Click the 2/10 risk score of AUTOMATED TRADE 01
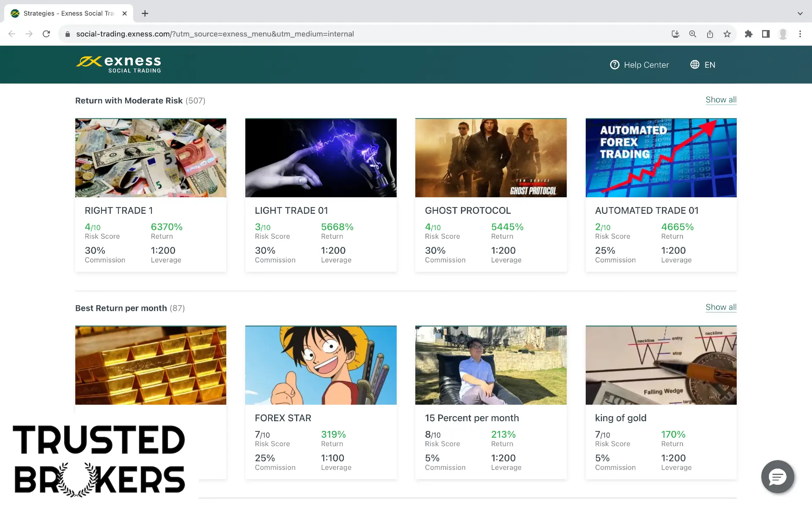This screenshot has width=812, height=508. (603, 227)
